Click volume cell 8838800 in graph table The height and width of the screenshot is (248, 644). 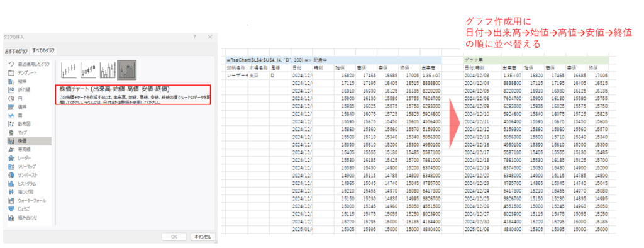point(512,84)
